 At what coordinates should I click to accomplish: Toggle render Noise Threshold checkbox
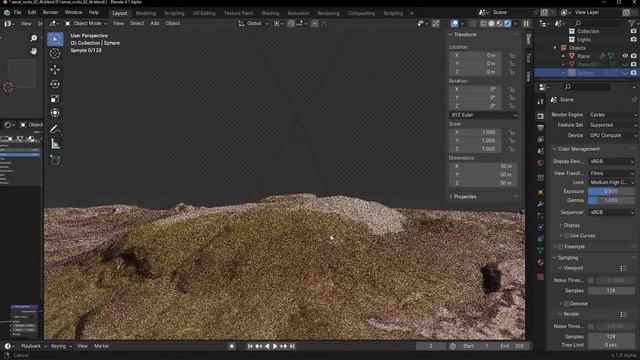[591, 327]
